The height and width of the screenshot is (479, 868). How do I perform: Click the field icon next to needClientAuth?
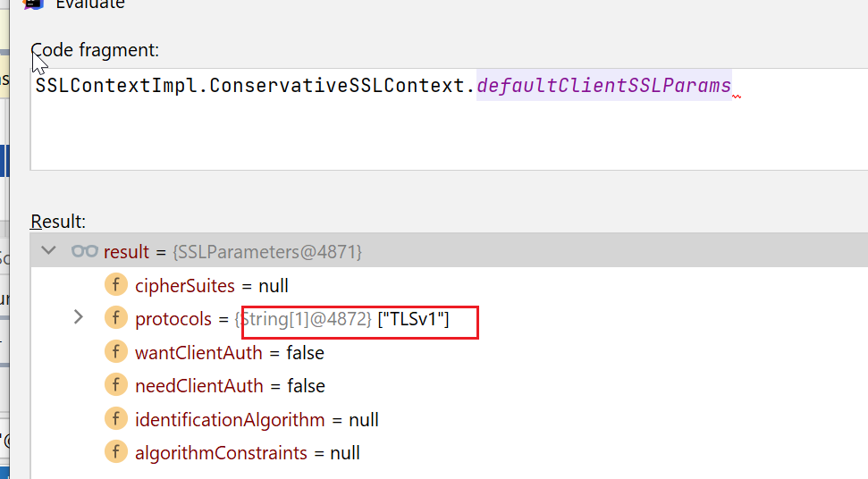(x=115, y=386)
